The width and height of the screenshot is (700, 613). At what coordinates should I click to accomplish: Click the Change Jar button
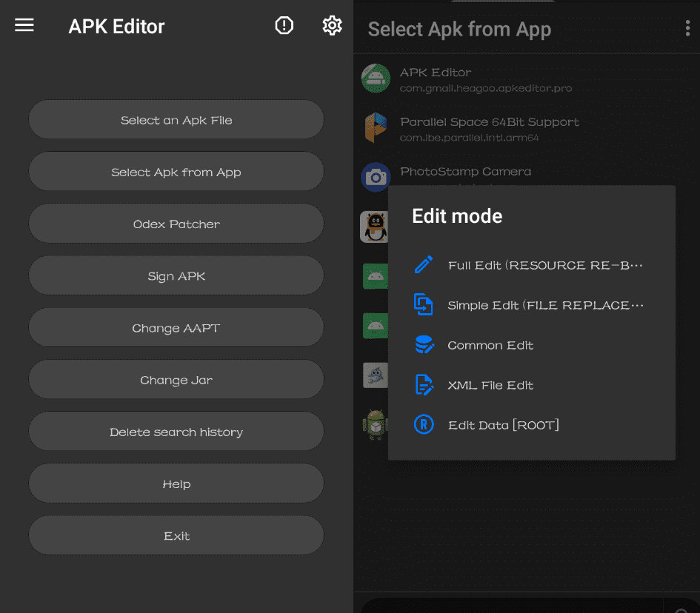point(176,380)
